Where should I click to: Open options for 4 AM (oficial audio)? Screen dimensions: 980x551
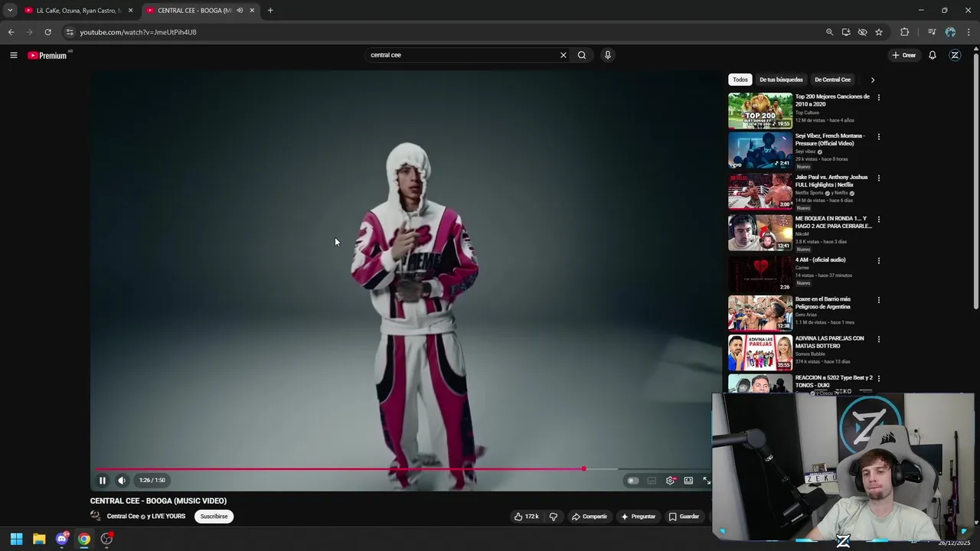tap(878, 260)
